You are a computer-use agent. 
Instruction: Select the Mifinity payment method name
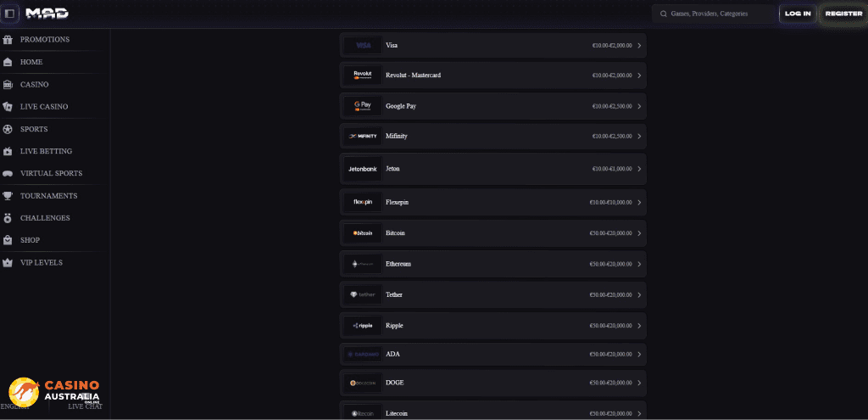(x=397, y=137)
